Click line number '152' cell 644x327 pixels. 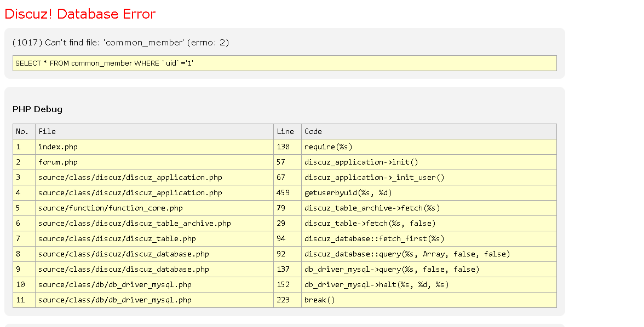287,285
